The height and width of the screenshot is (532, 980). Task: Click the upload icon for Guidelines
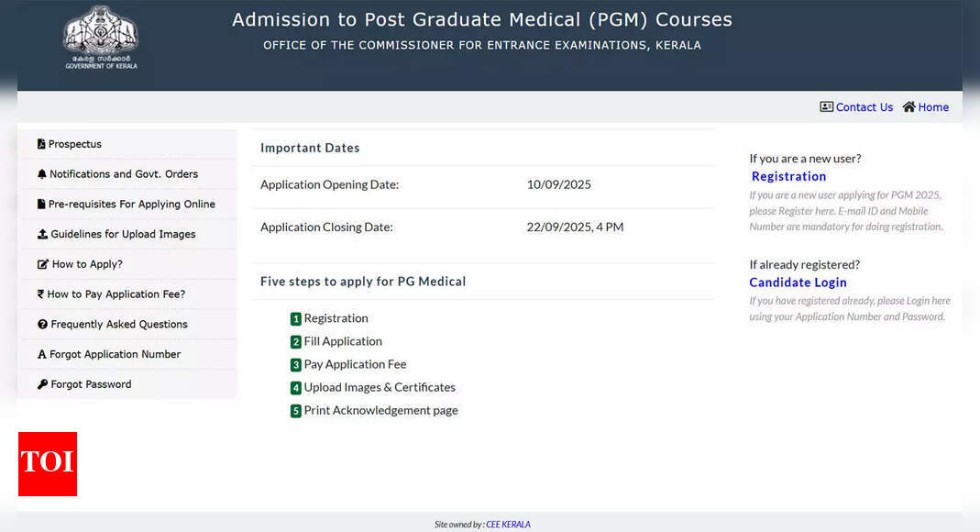click(42, 234)
